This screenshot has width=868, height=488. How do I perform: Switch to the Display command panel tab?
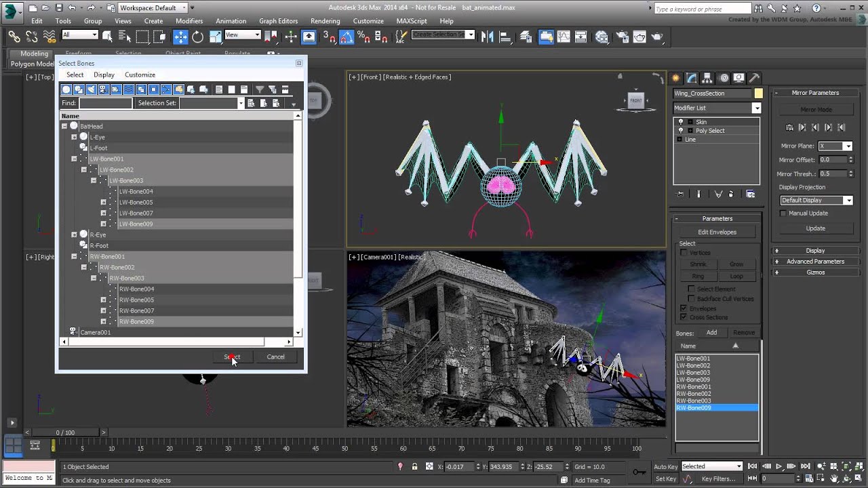tap(739, 78)
